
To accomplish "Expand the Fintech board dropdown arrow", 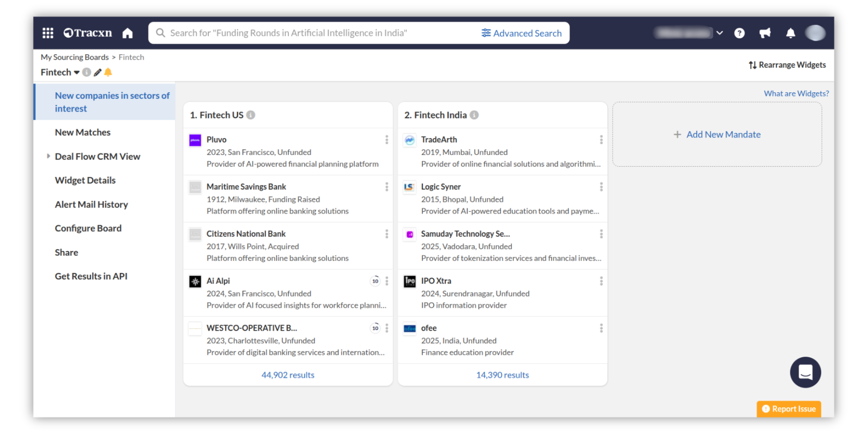I will click(77, 72).
